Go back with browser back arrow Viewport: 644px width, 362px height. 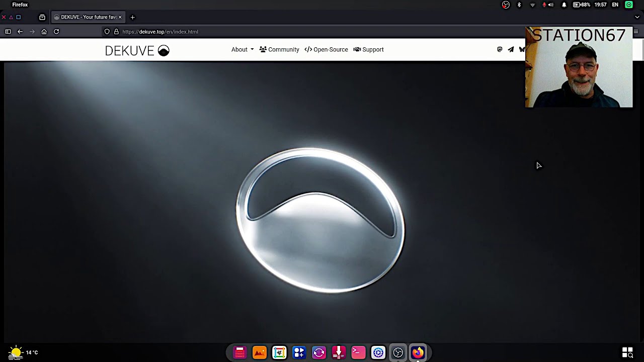[x=20, y=32]
